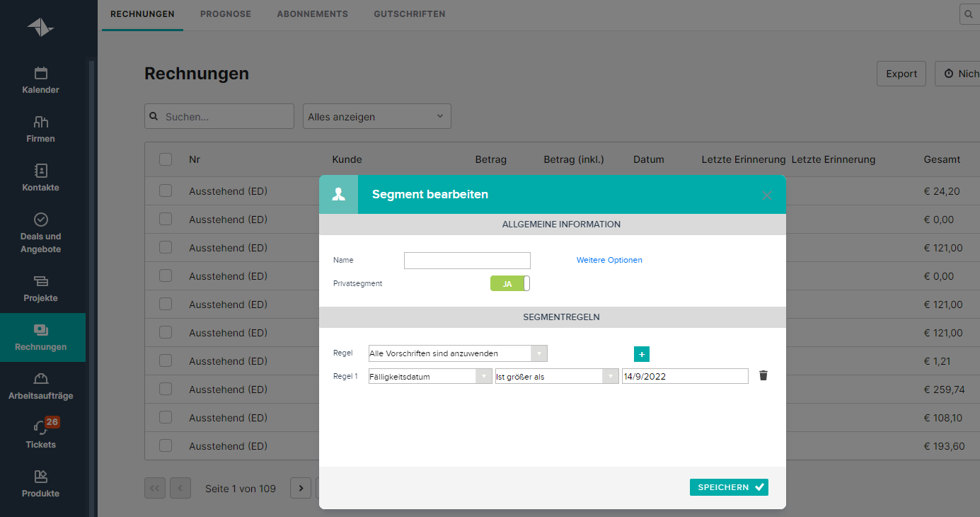Click the Export button
Screen dimensions: 980x517
(901, 74)
